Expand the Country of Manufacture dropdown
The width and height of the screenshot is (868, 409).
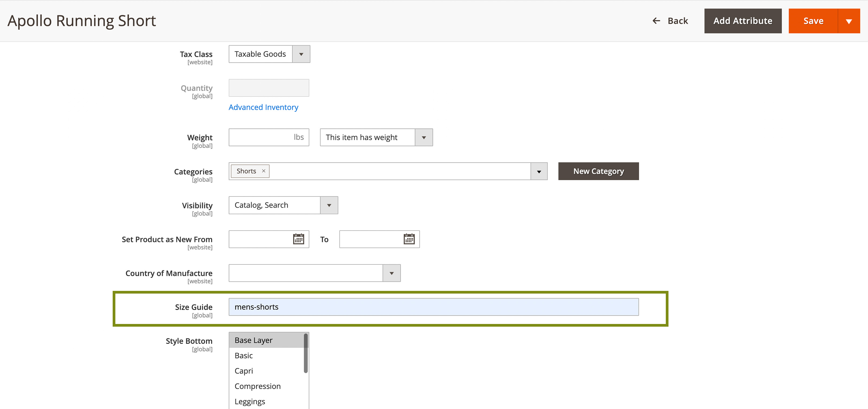pos(391,273)
